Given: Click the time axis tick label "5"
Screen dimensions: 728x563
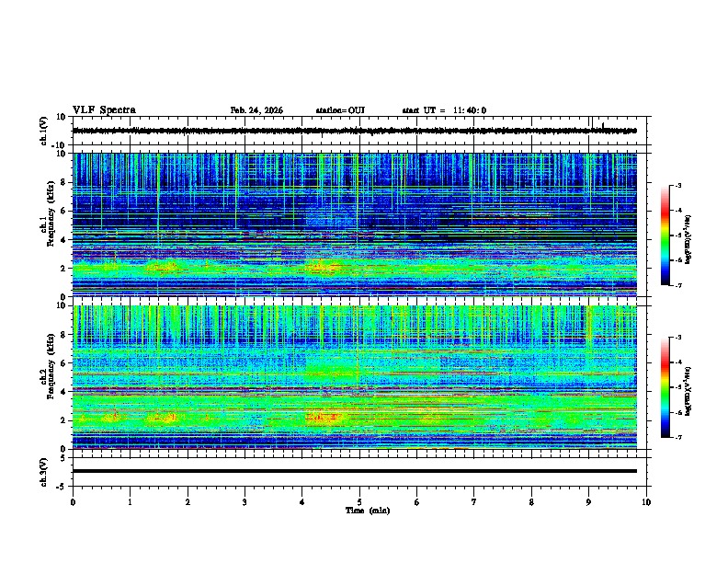Looking at the screenshot, I should pyautogui.click(x=359, y=502).
